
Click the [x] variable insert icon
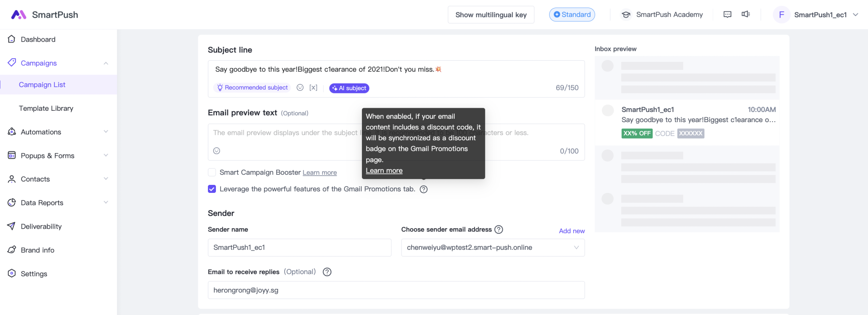click(313, 88)
